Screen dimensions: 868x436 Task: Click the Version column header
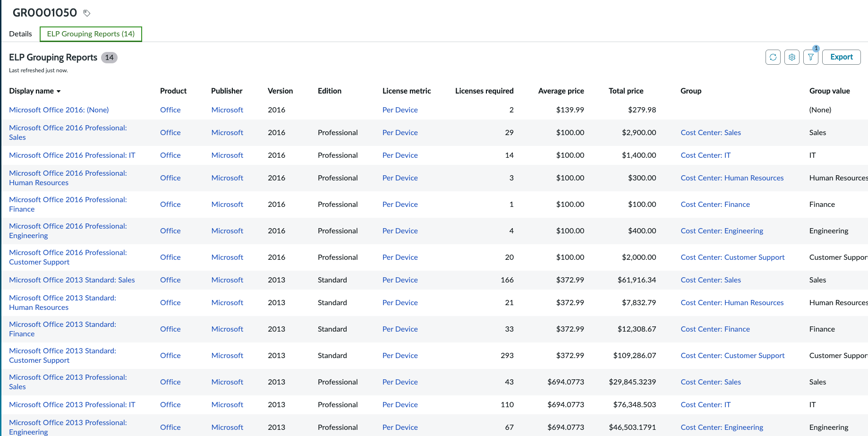click(x=280, y=91)
